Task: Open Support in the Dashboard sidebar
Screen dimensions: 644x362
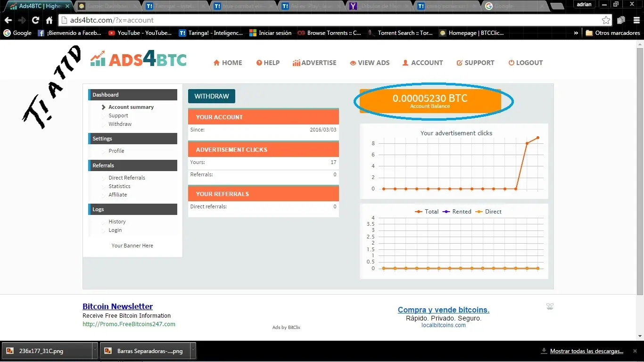Action: click(118, 115)
